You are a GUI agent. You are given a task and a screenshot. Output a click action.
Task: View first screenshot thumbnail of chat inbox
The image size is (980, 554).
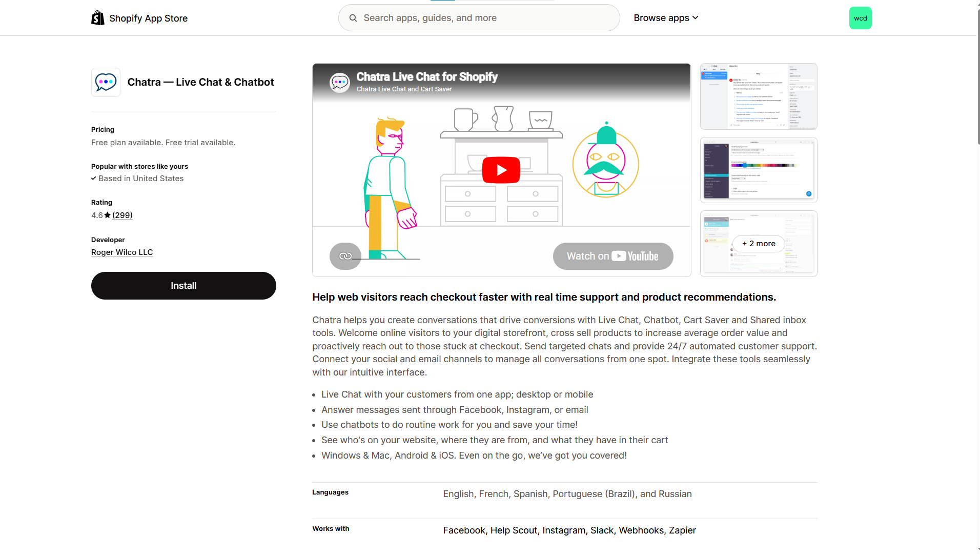pyautogui.click(x=759, y=96)
